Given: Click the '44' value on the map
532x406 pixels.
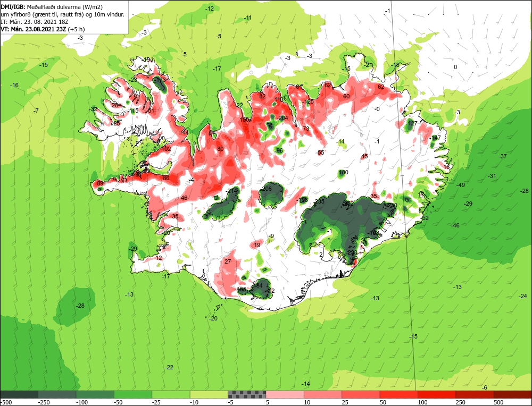Looking at the screenshot, I should pos(185,132).
